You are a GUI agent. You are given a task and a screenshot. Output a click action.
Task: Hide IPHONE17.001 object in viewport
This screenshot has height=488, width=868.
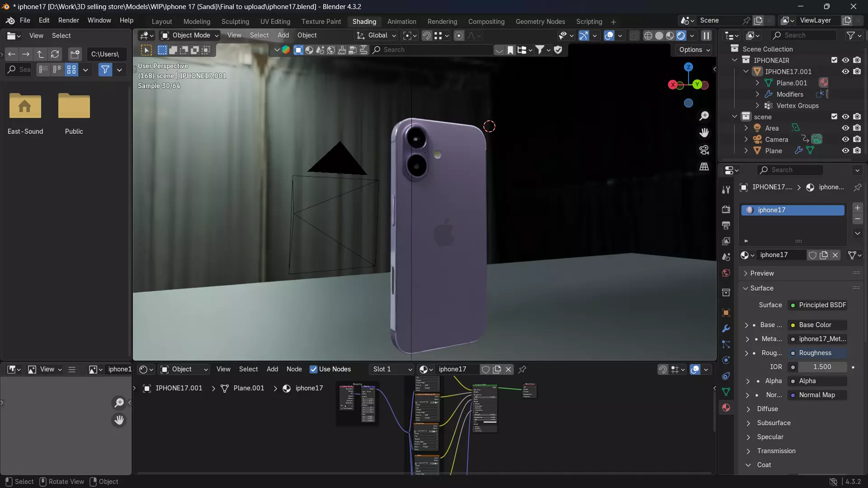click(845, 71)
